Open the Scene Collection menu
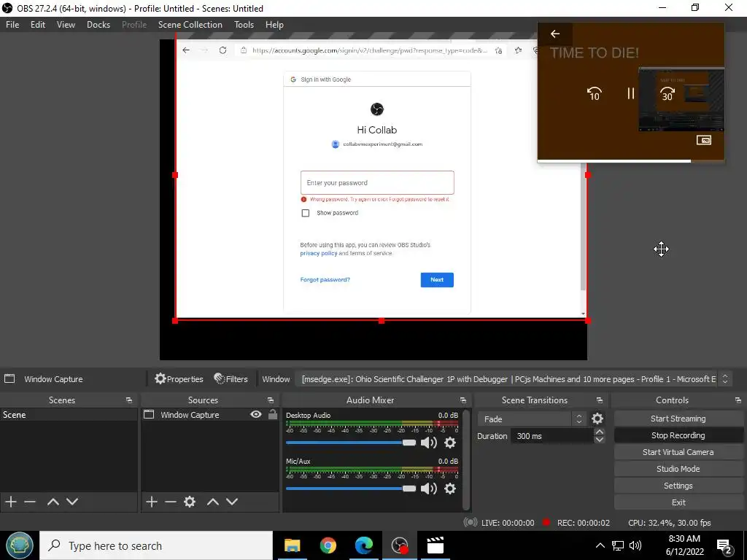 click(190, 25)
